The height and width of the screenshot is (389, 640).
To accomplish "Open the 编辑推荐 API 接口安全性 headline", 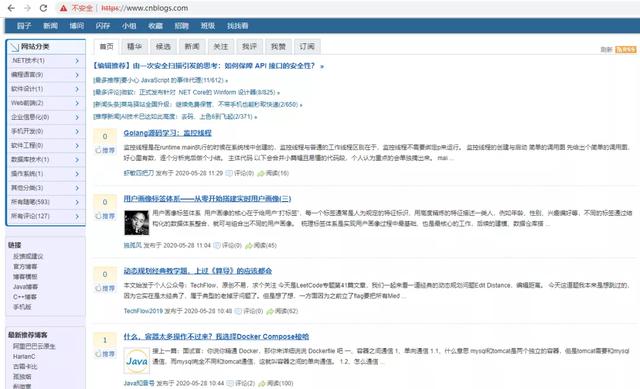I will [x=208, y=66].
